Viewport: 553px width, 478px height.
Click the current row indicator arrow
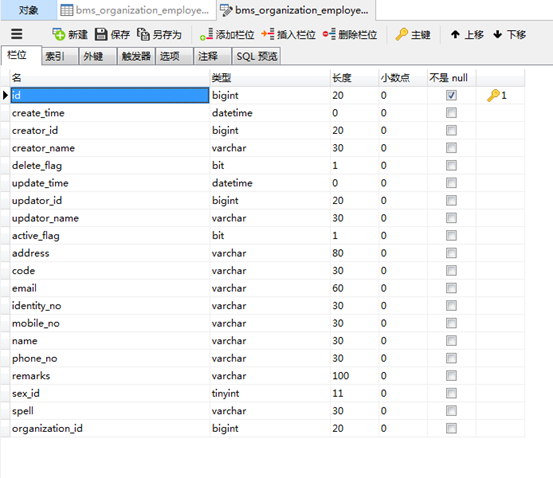(5, 95)
